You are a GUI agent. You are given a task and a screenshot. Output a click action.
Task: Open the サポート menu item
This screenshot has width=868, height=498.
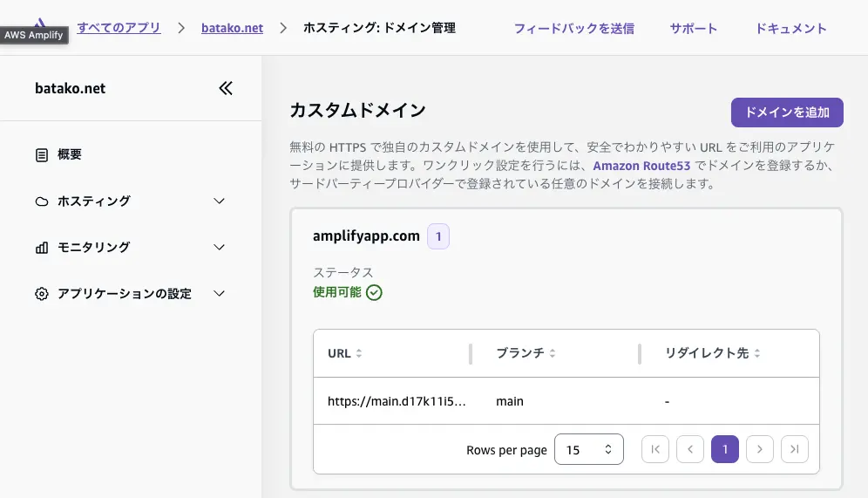pyautogui.click(x=694, y=28)
